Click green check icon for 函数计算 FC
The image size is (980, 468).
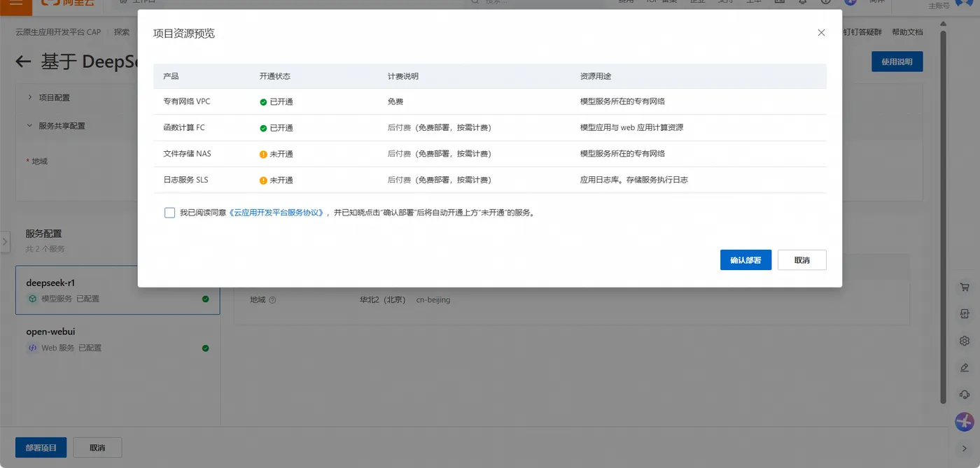263,128
